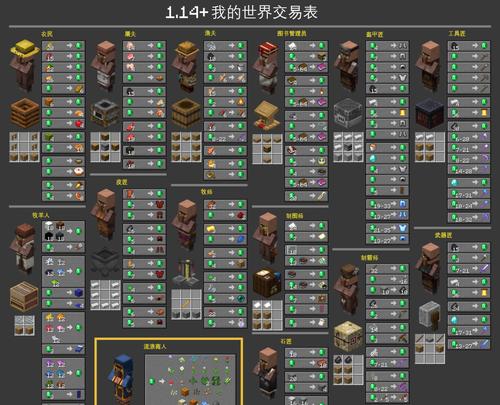The image size is (500, 405).
Task: Click the 农民 profession label
Action: (47, 34)
